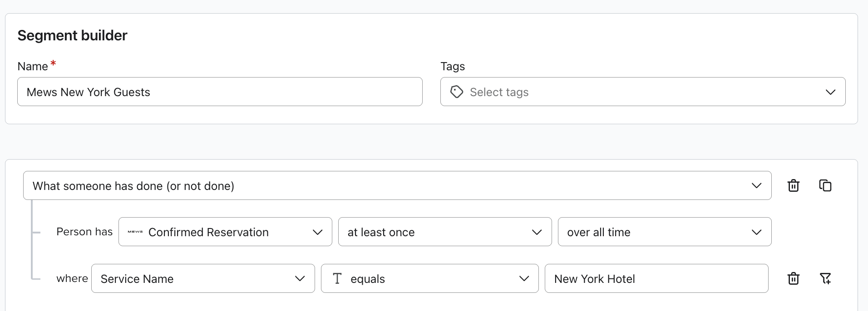Viewport: 868px width, 311px height.
Task: Click the 'where' label in the filter row
Action: 72,278
